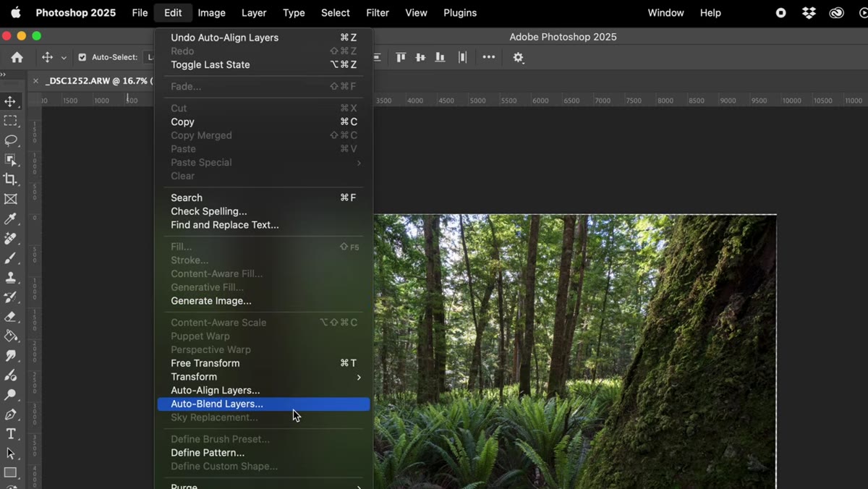Choose Define Pattern menu item
Viewport: 868px width, 489px height.
tap(263, 453)
